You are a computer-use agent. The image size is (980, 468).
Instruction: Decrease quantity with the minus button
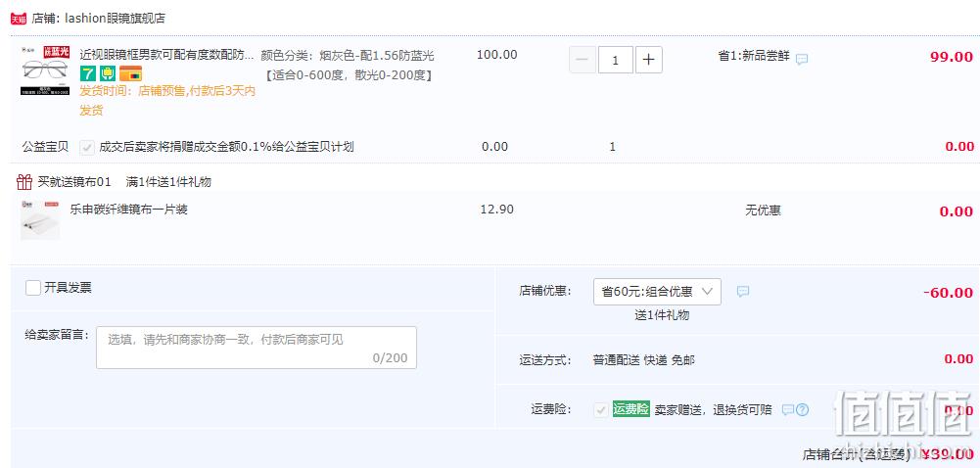(582, 60)
